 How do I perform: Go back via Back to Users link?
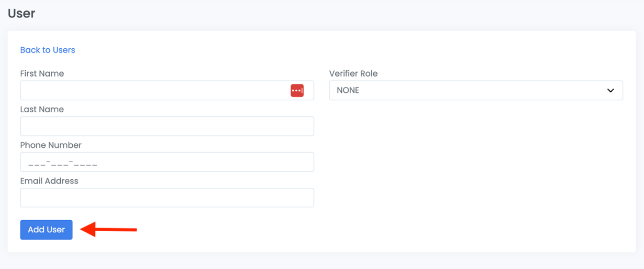(x=48, y=50)
